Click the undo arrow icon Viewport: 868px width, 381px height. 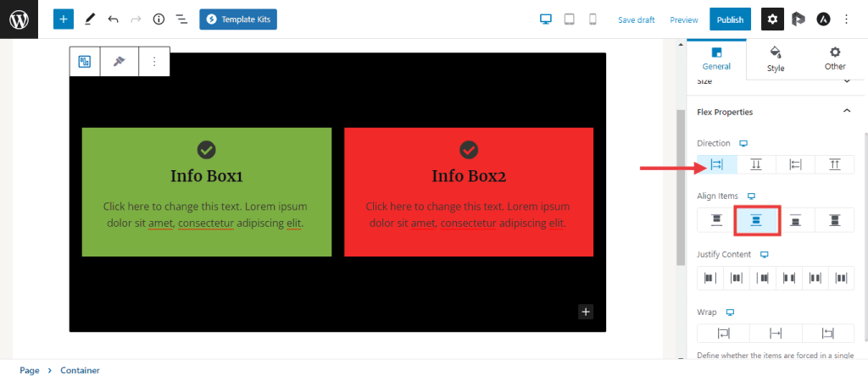coord(113,19)
